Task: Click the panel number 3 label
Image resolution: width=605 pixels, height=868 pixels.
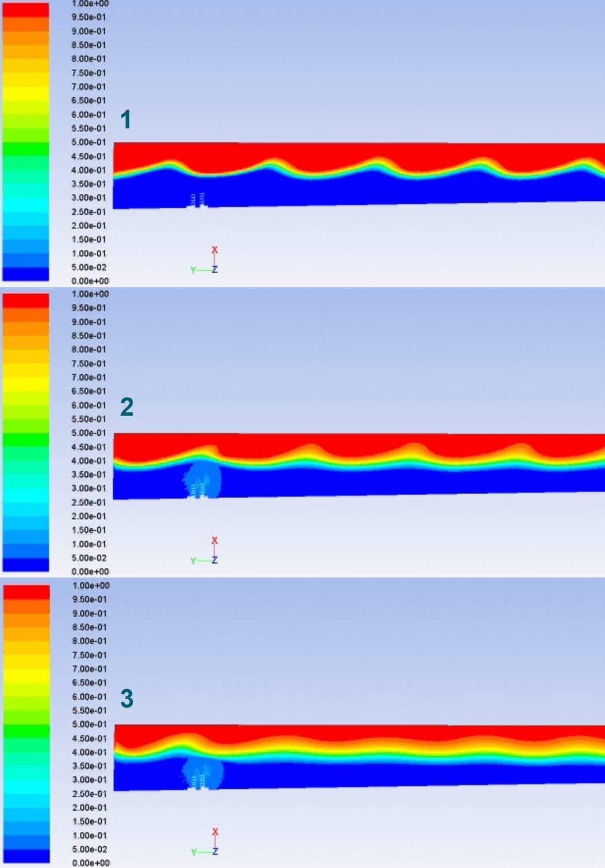Action: coord(127,698)
